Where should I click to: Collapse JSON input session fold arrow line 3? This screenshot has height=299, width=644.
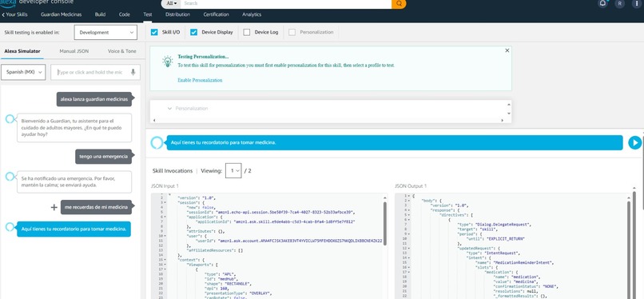[x=165, y=202]
